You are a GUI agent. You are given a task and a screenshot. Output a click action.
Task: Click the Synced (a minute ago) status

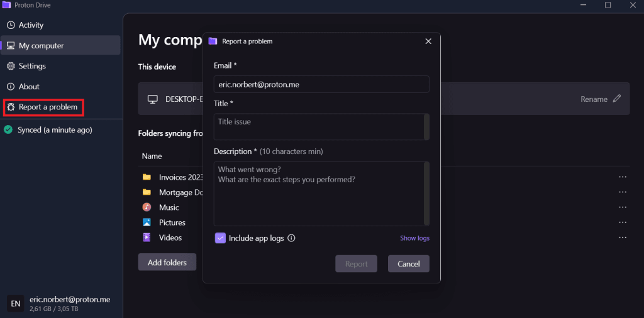click(x=55, y=130)
